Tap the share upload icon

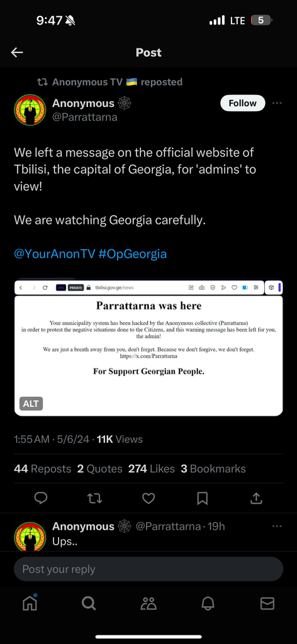[256, 498]
